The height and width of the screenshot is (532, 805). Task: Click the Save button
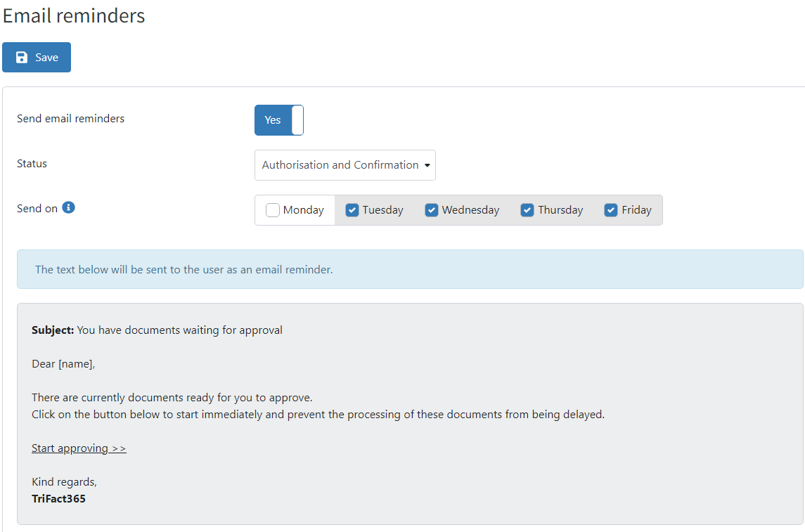point(37,58)
